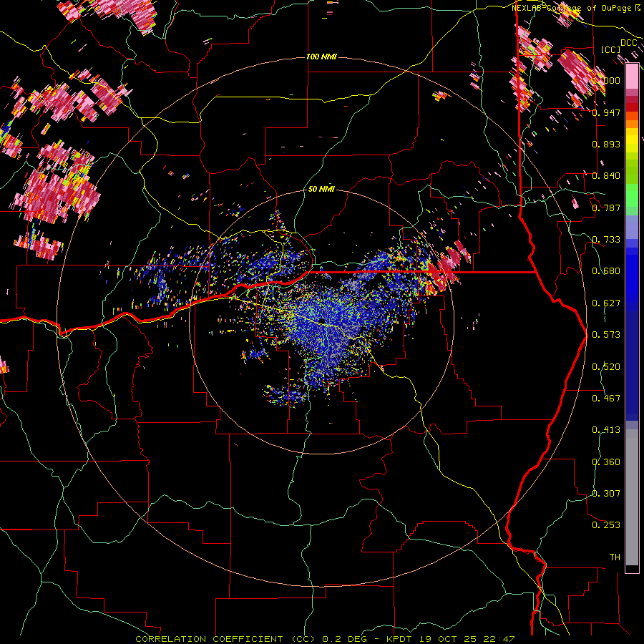644x644 pixels.
Task: Click the bright green segment of the color bar
Action: pos(632,195)
